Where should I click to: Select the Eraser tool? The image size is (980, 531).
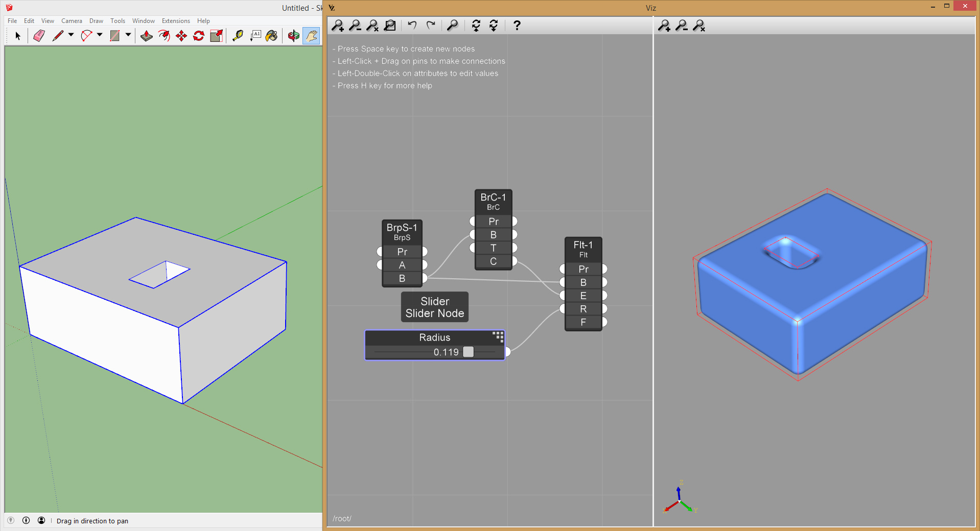39,36
